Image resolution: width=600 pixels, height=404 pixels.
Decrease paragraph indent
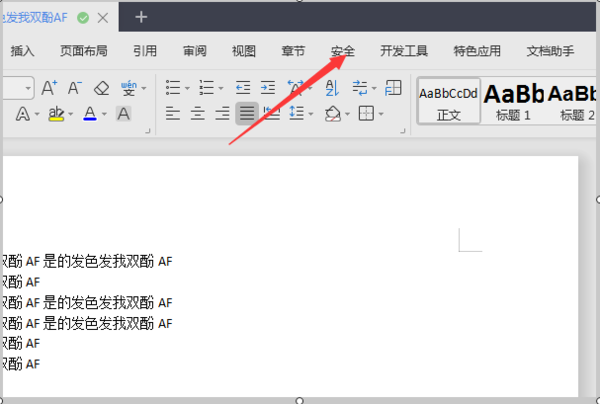click(x=243, y=88)
